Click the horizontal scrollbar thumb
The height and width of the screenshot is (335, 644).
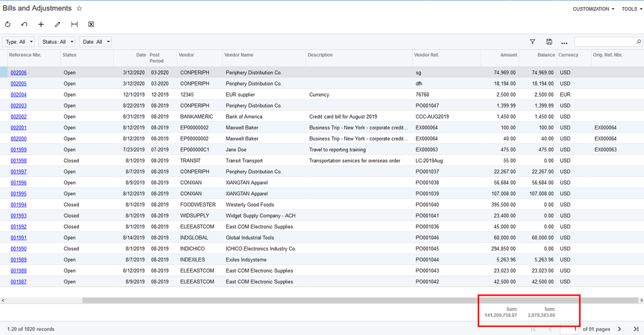click(x=360, y=300)
